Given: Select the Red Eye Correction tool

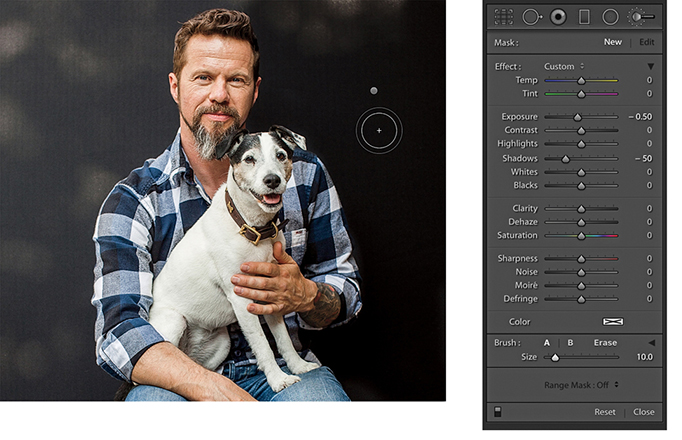Looking at the screenshot, I should click(x=558, y=17).
